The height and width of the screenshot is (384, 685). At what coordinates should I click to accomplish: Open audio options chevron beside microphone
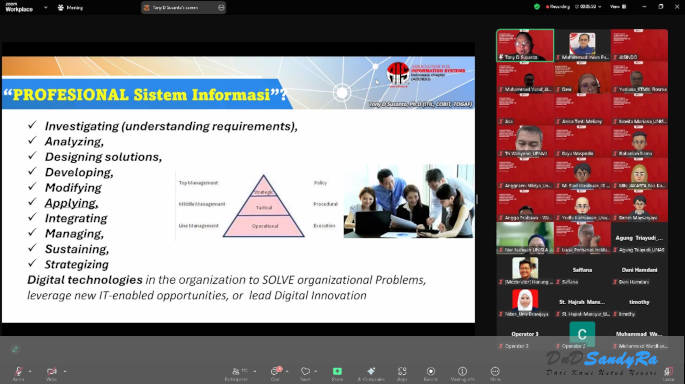pyautogui.click(x=30, y=371)
